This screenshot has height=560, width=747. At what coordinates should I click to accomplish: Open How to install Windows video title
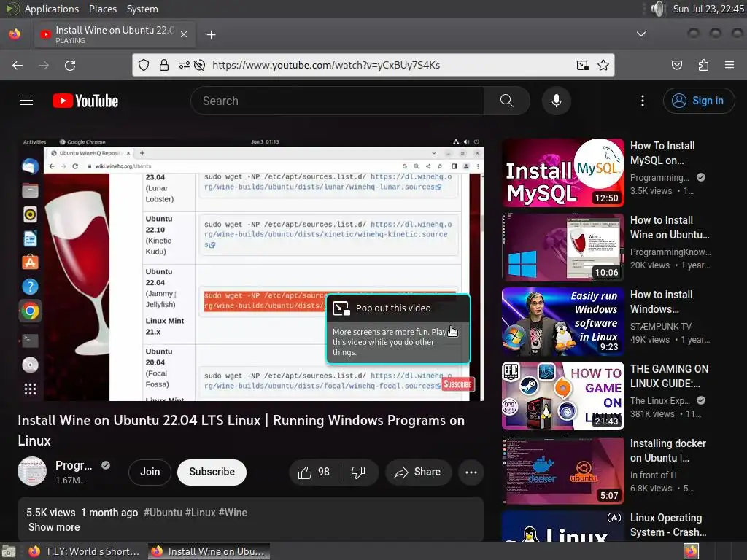[x=662, y=302]
